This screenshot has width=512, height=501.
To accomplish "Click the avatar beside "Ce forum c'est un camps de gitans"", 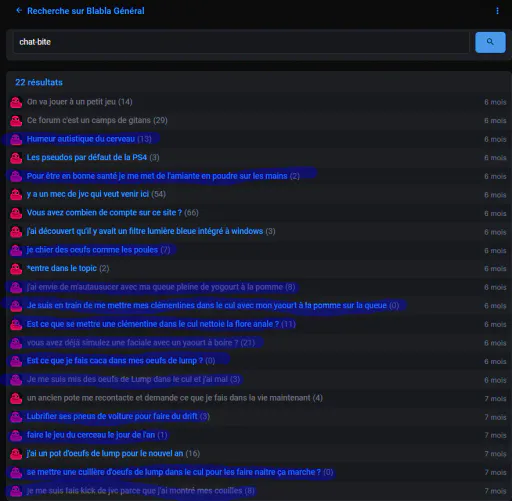I will pos(16,120).
